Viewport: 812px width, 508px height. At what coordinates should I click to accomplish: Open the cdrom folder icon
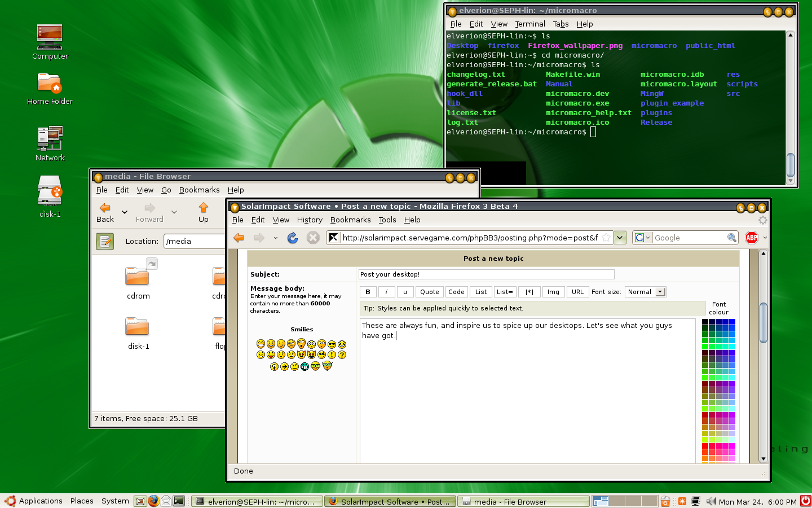tap(137, 276)
